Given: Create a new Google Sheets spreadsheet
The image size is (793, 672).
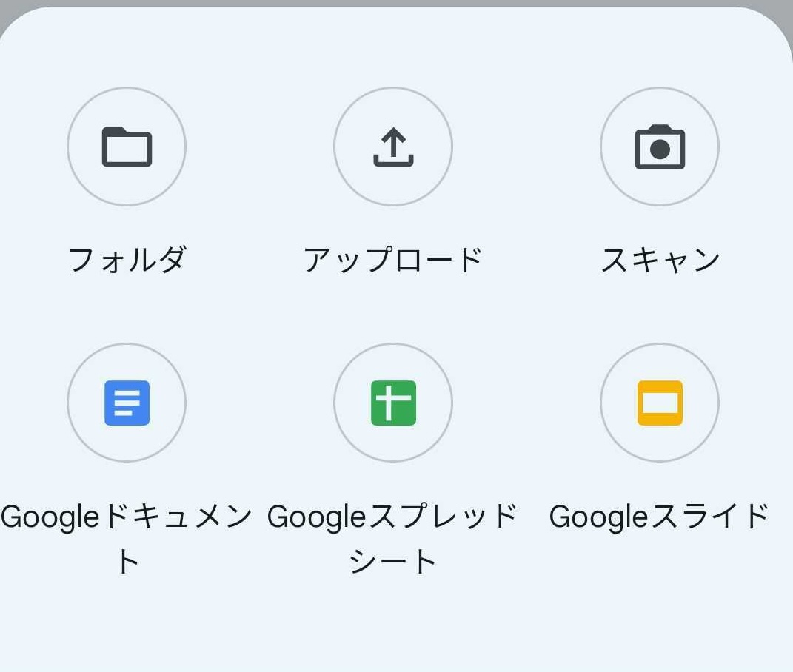Looking at the screenshot, I should 393,403.
